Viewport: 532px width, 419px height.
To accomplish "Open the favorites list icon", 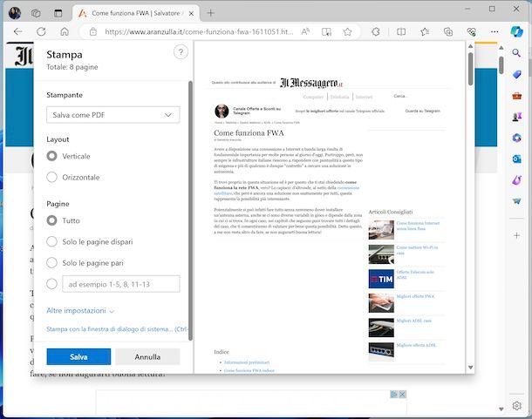I will pyautogui.click(x=425, y=32).
